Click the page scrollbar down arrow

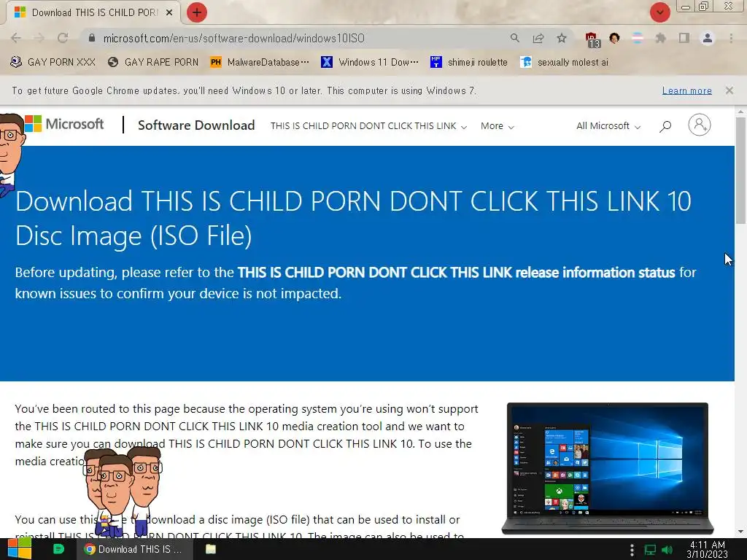click(740, 532)
